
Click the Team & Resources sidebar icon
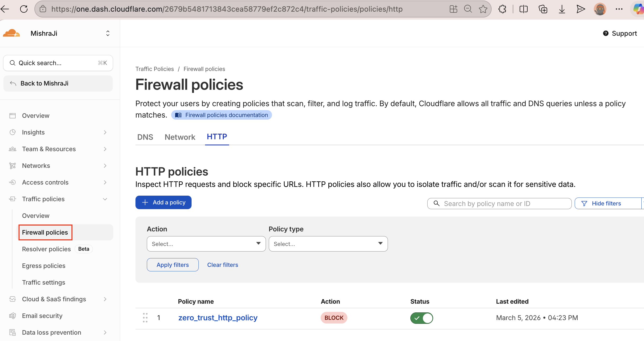click(13, 149)
